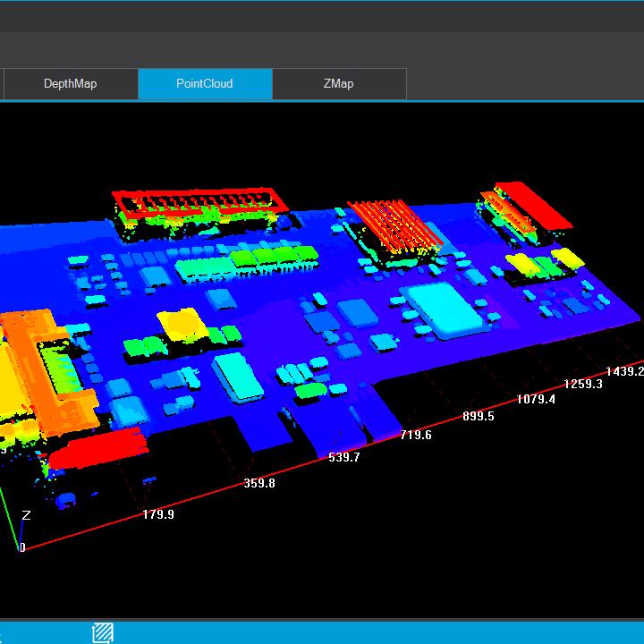Click the 719.6 axis tick label
This screenshot has width=644, height=644.
point(416,435)
